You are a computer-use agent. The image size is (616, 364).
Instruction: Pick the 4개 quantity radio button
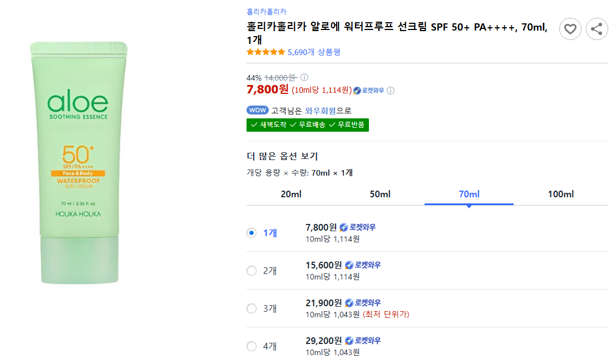pyautogui.click(x=252, y=346)
